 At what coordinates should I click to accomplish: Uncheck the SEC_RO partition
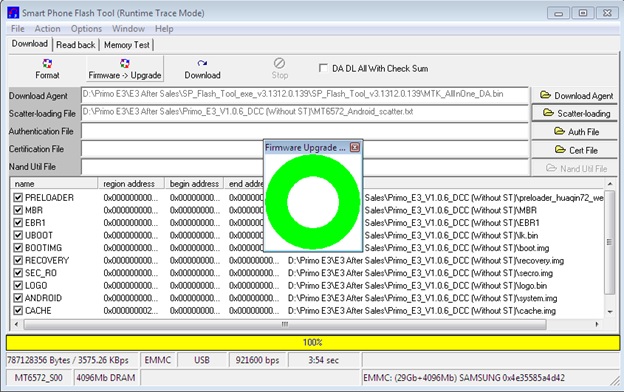tap(18, 273)
